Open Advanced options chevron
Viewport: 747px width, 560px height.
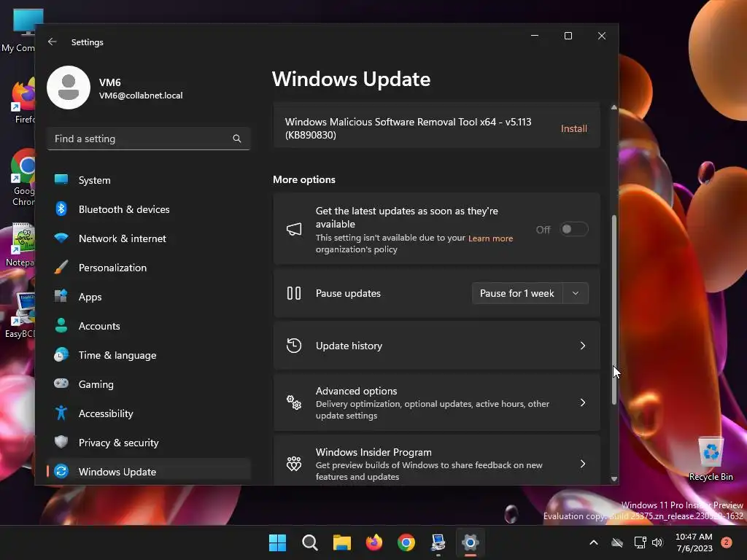[583, 402]
